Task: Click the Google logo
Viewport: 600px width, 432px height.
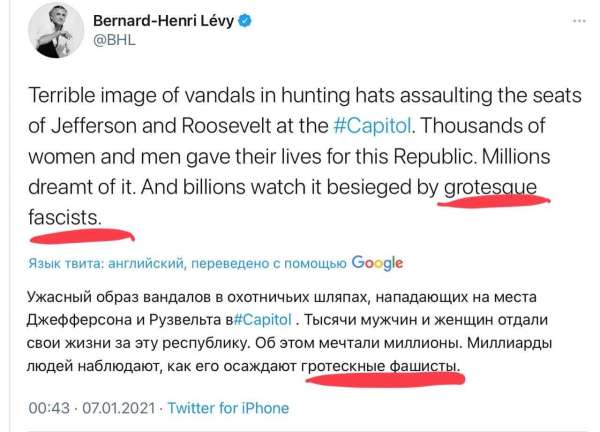Action: [x=377, y=263]
